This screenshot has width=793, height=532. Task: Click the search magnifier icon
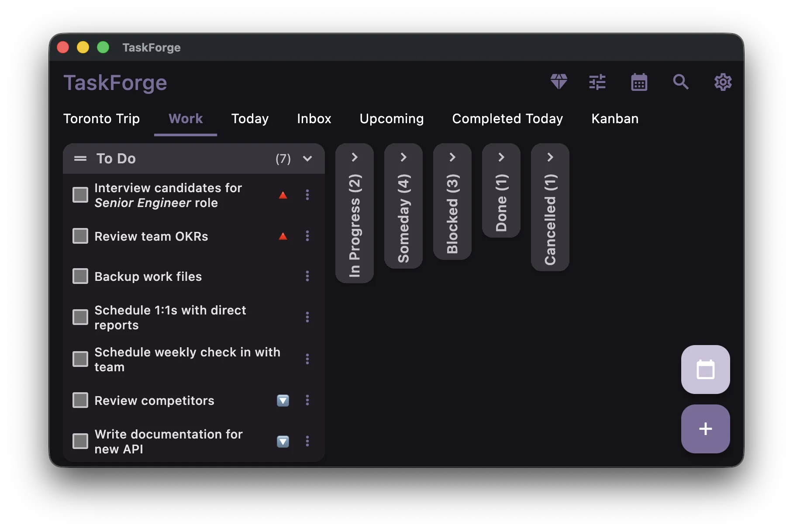[681, 82]
